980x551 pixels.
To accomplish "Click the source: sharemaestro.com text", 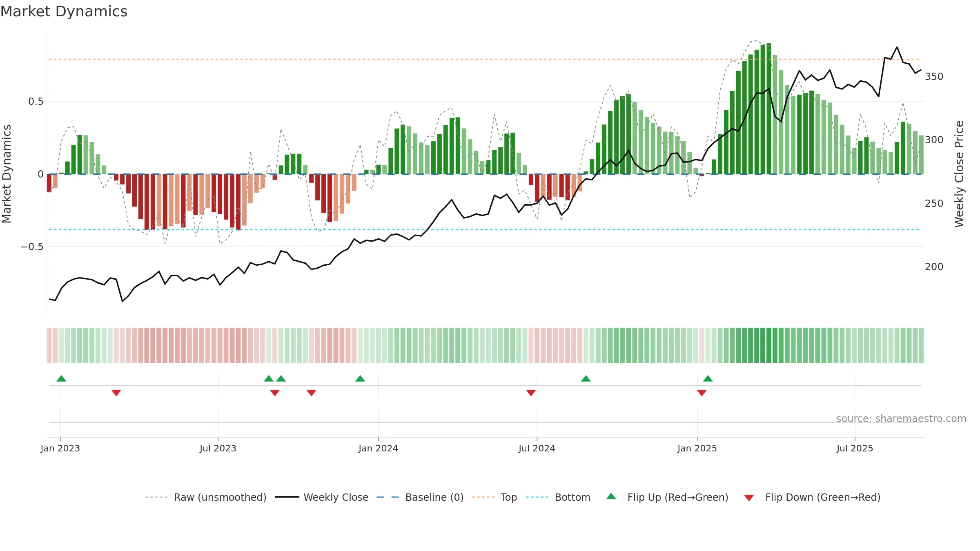I will (x=901, y=418).
